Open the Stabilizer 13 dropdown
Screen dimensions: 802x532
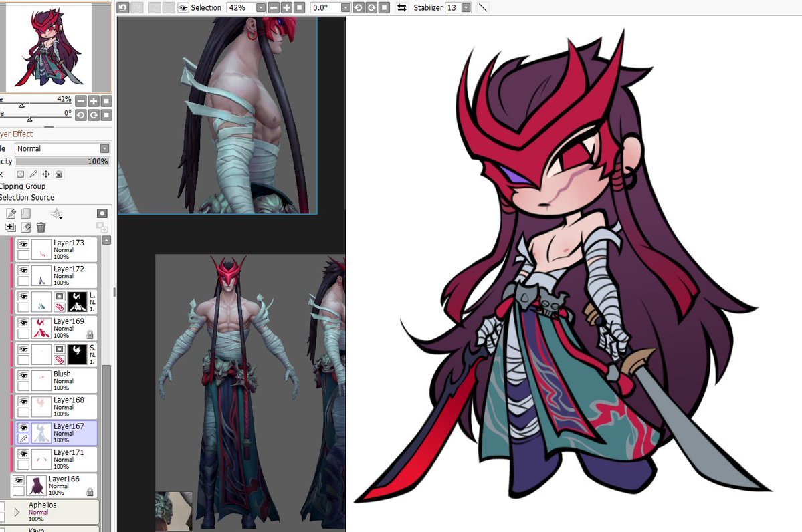[x=466, y=7]
